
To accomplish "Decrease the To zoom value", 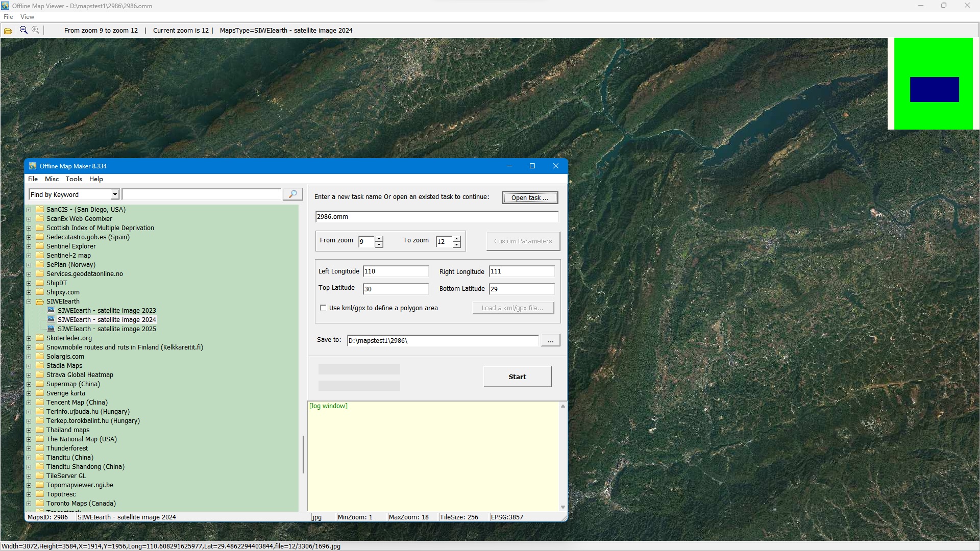I will coord(457,245).
